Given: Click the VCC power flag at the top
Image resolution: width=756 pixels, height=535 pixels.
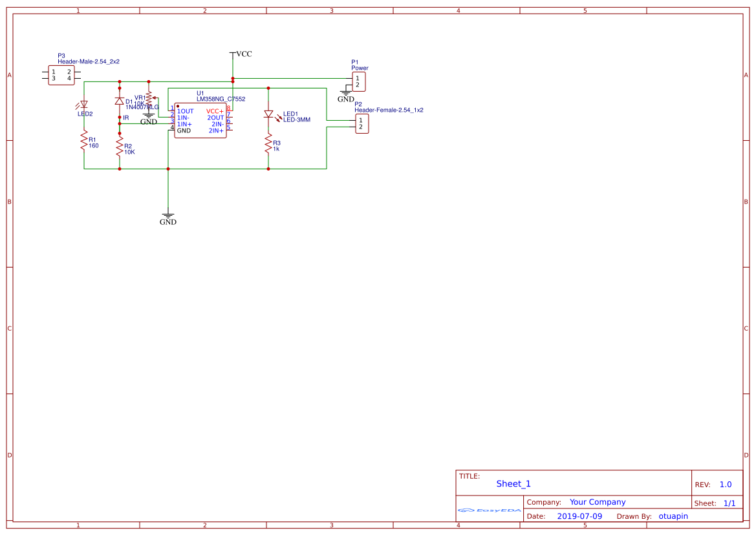Looking at the screenshot, I should [x=233, y=54].
